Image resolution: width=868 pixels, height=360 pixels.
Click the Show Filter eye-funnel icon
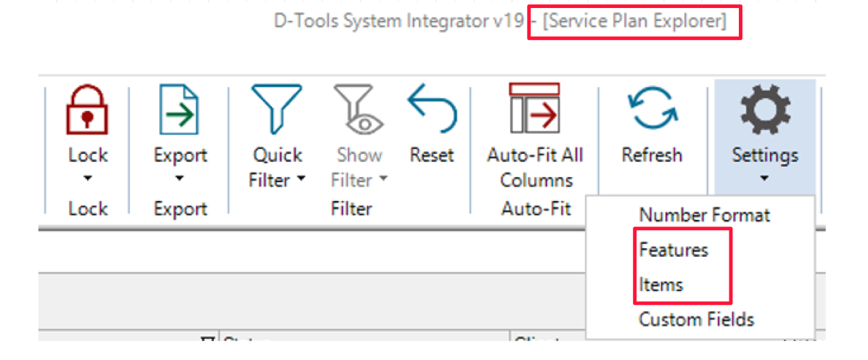(x=359, y=109)
